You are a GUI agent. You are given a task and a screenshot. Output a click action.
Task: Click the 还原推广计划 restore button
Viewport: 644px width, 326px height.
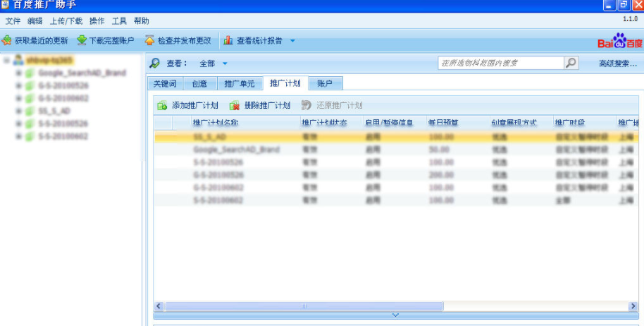coord(332,105)
